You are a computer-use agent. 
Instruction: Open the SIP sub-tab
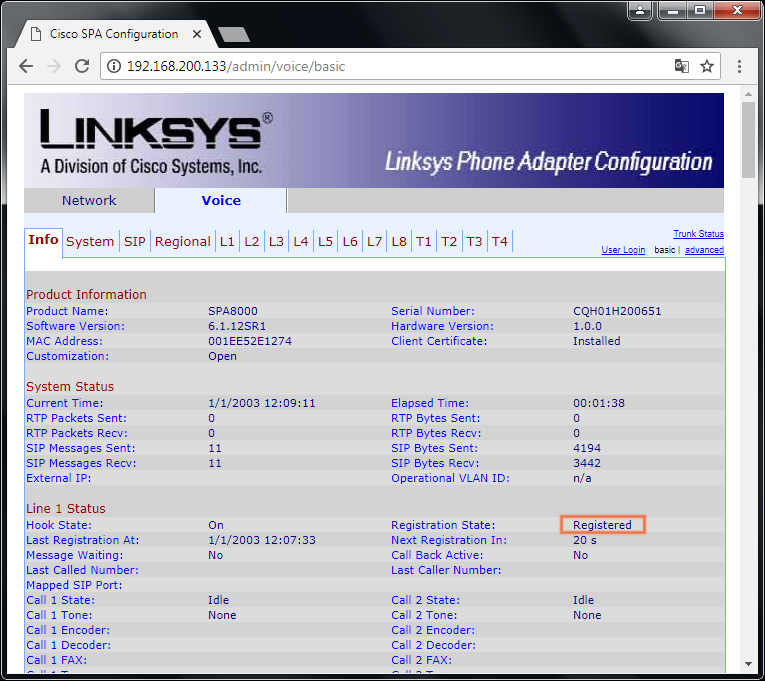pos(135,241)
